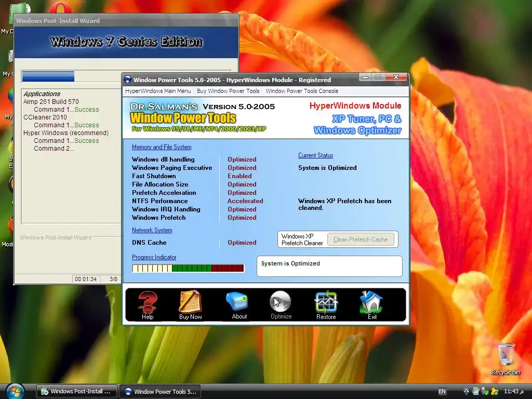Click the Progress Indicator link
Screen dimensions: 532x399
click(x=154, y=257)
